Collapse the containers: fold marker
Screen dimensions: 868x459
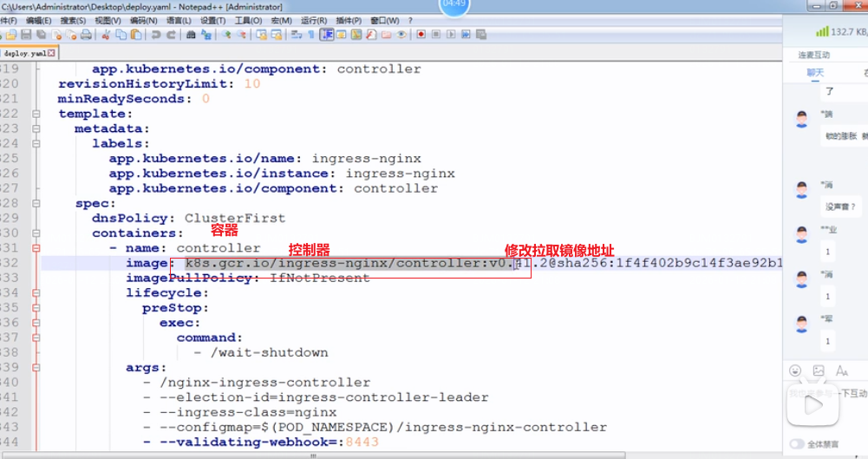36,233
